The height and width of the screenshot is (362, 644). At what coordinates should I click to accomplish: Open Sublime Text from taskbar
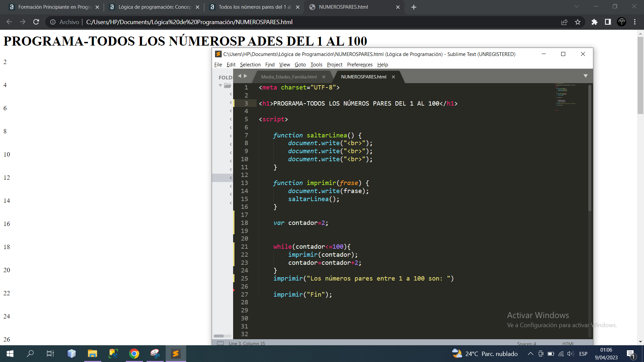pyautogui.click(x=176, y=354)
